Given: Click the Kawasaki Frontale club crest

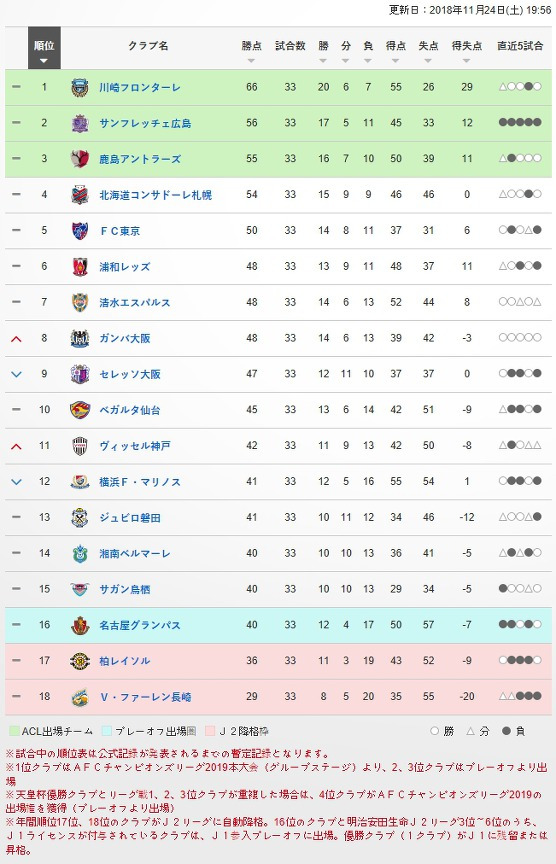Looking at the screenshot, I should click(x=80, y=87).
